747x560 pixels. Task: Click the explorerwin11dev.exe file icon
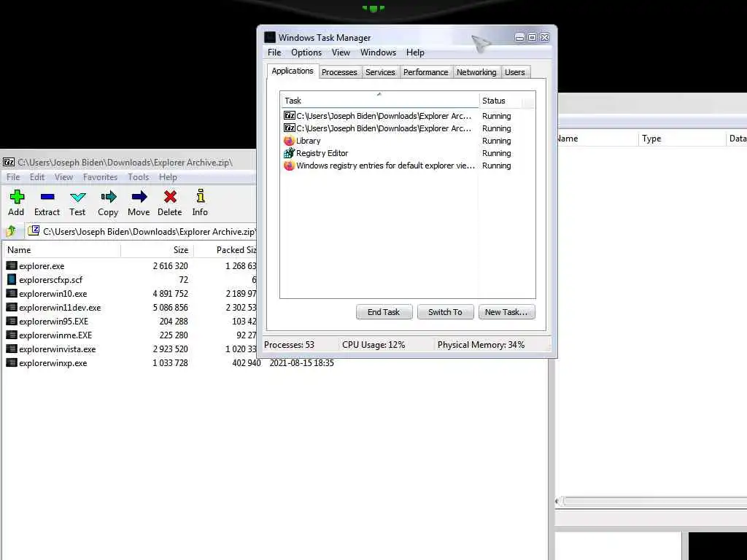click(12, 307)
